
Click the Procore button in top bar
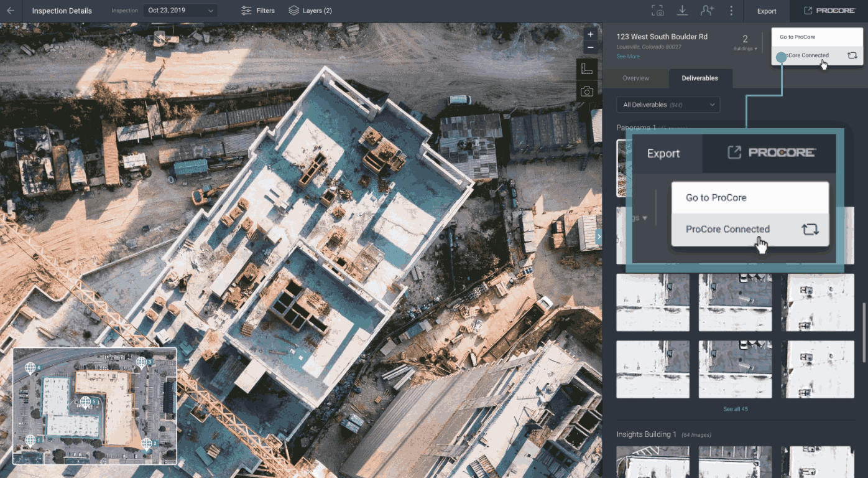click(829, 11)
